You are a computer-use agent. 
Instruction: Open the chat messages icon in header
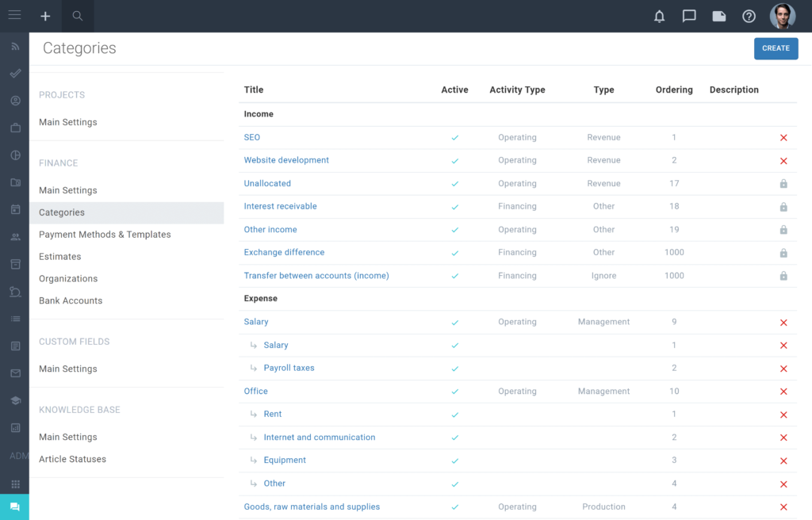coord(689,16)
